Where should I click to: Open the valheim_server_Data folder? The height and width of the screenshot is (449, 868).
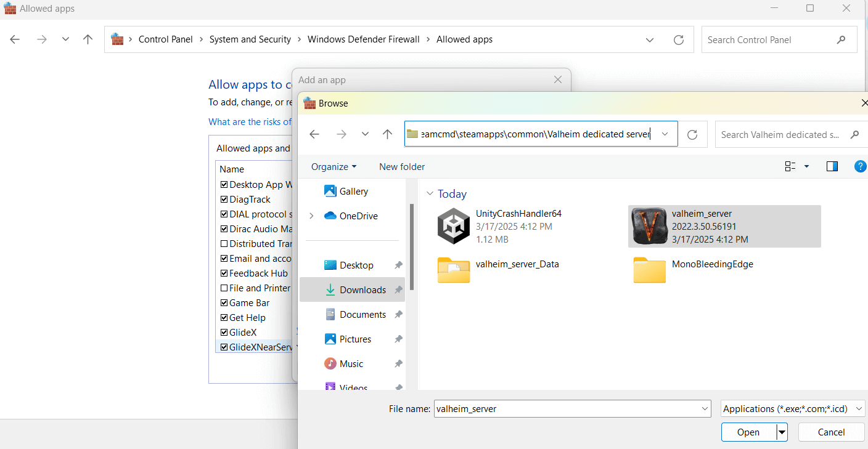[x=454, y=270]
